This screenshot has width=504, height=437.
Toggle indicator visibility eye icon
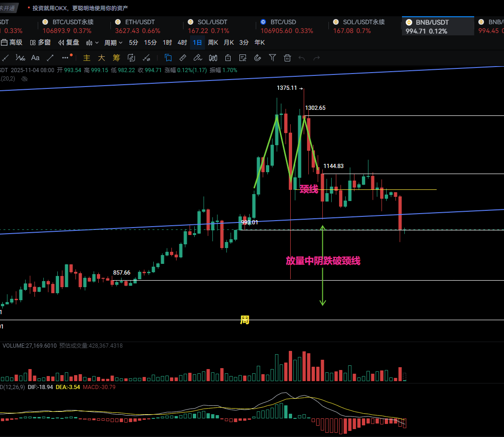click(x=25, y=79)
